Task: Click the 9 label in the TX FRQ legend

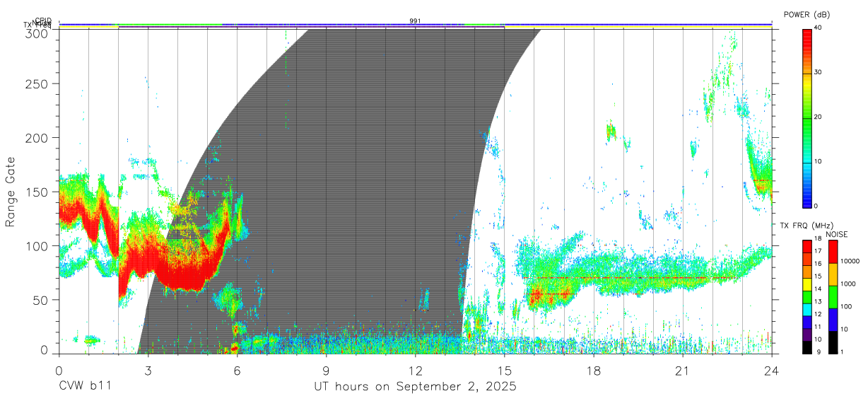Action: tap(819, 352)
